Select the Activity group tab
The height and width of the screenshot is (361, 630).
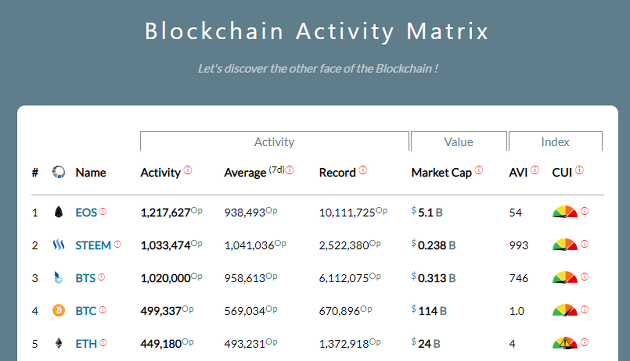tap(274, 142)
